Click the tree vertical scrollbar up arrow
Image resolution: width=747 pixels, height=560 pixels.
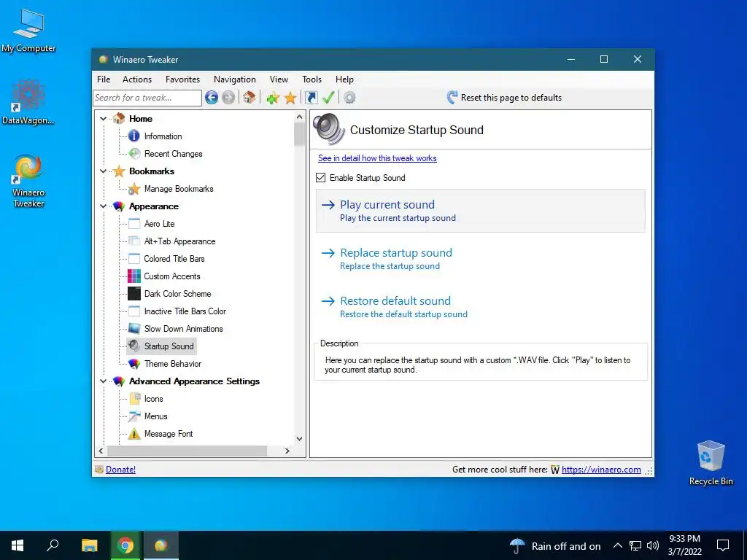click(x=299, y=117)
